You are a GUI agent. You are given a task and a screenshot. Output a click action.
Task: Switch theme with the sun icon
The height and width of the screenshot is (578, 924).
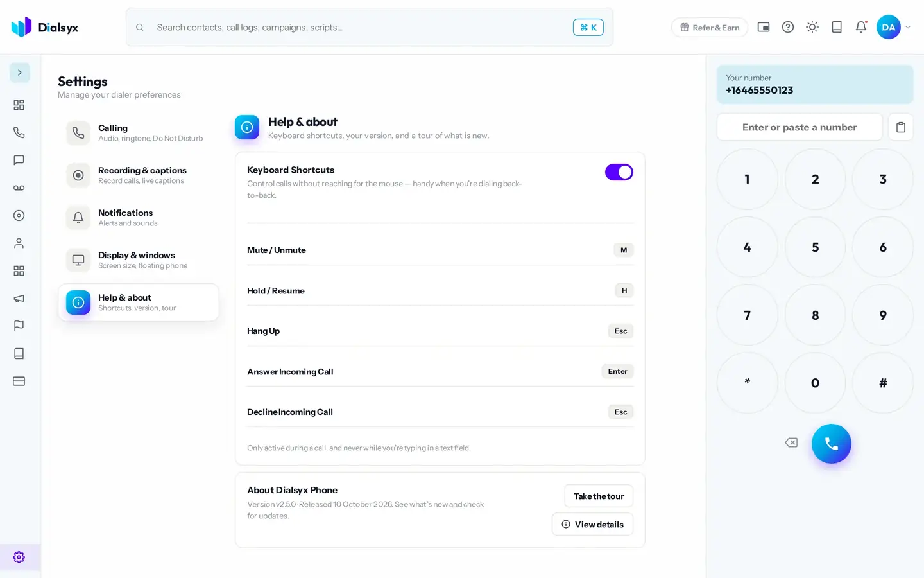812,27
